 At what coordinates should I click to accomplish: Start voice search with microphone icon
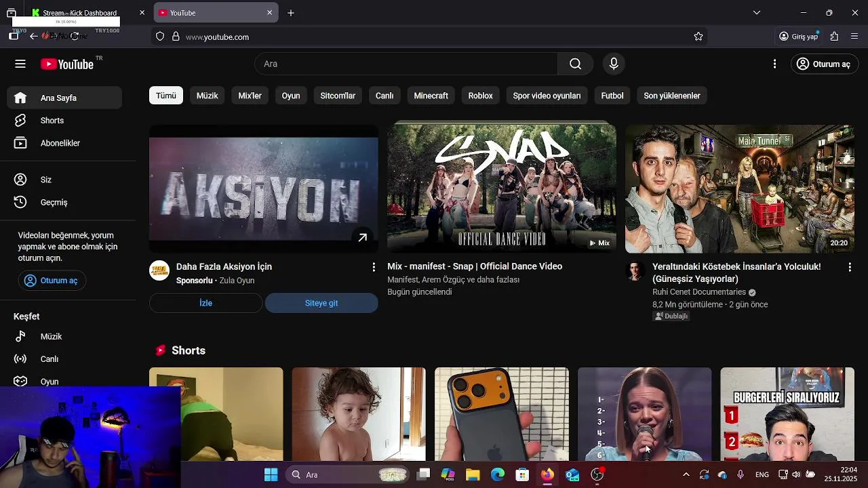[x=614, y=64]
